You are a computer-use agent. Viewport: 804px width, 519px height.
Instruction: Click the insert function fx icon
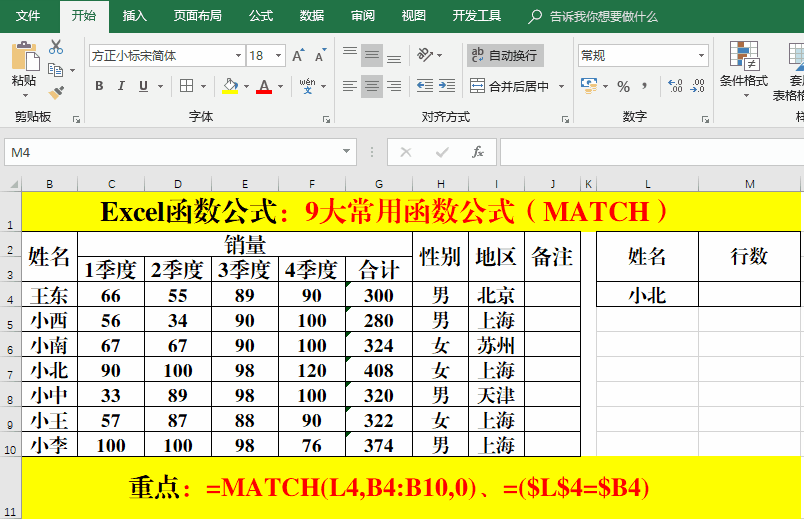pyautogui.click(x=478, y=152)
